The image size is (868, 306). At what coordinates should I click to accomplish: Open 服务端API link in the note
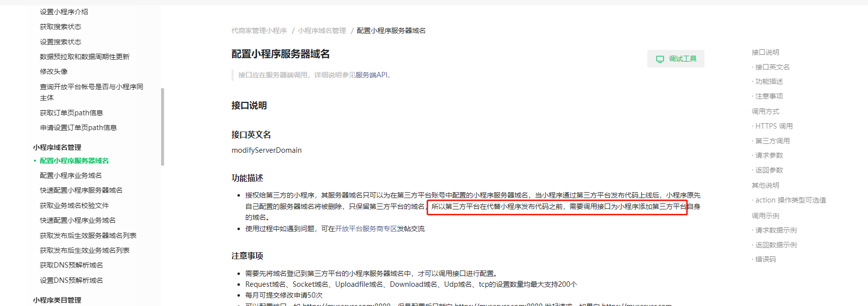(373, 75)
